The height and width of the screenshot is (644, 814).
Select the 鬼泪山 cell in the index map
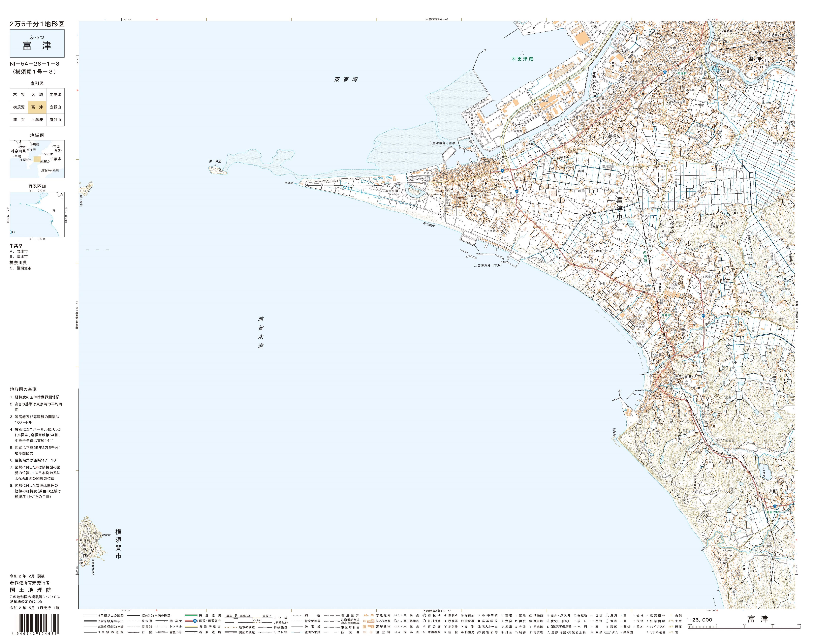[55, 120]
